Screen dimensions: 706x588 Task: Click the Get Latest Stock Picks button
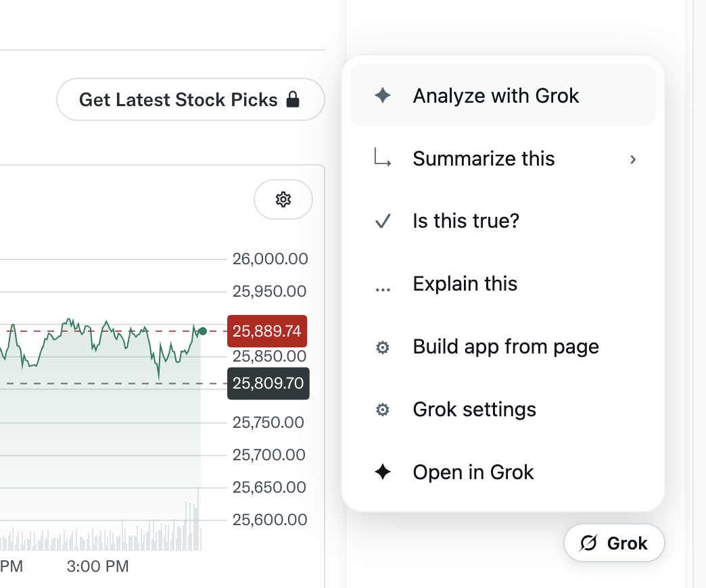(191, 99)
